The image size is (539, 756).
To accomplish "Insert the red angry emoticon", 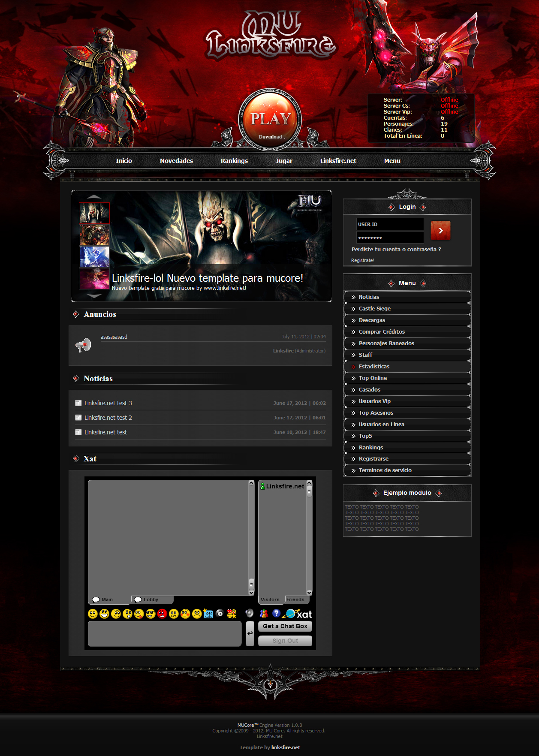I will coord(162,614).
